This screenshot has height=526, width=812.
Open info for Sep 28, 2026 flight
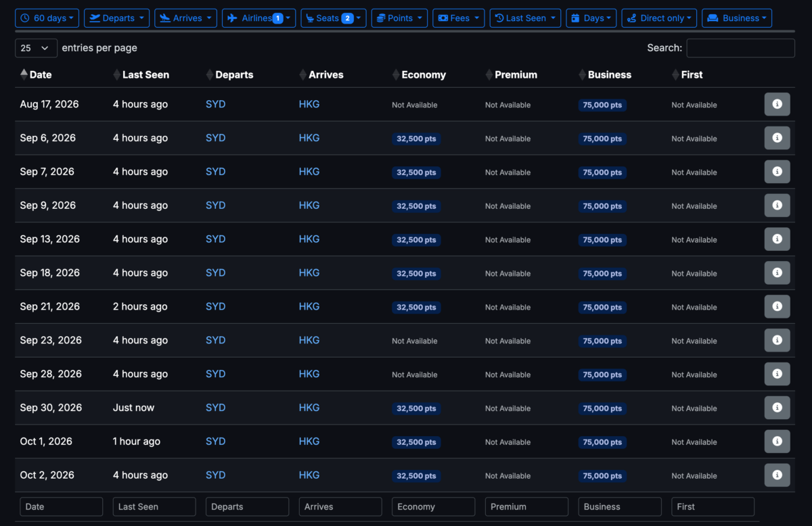coord(777,374)
